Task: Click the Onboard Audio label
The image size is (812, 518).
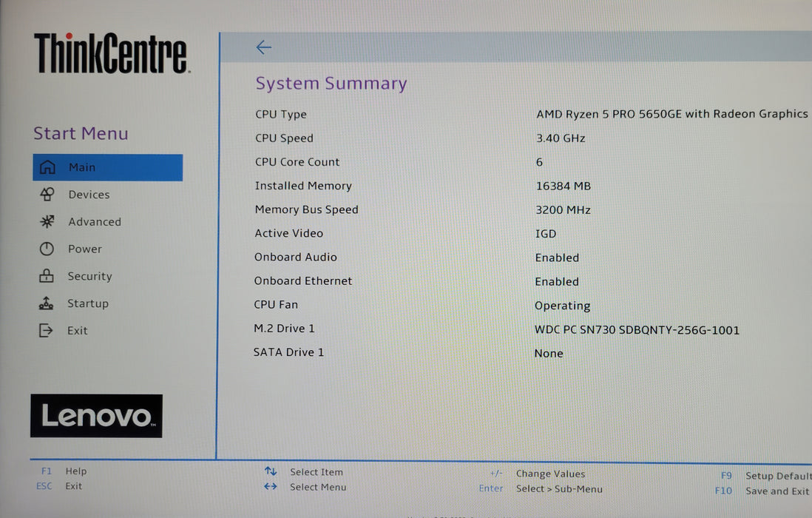Action: pyautogui.click(x=296, y=258)
